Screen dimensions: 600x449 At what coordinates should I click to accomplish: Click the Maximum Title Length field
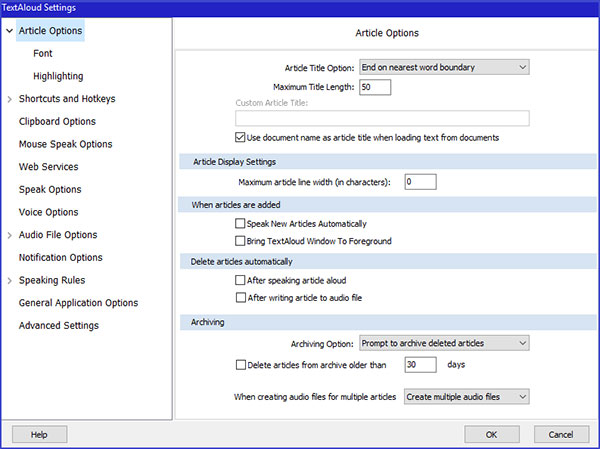click(x=375, y=87)
